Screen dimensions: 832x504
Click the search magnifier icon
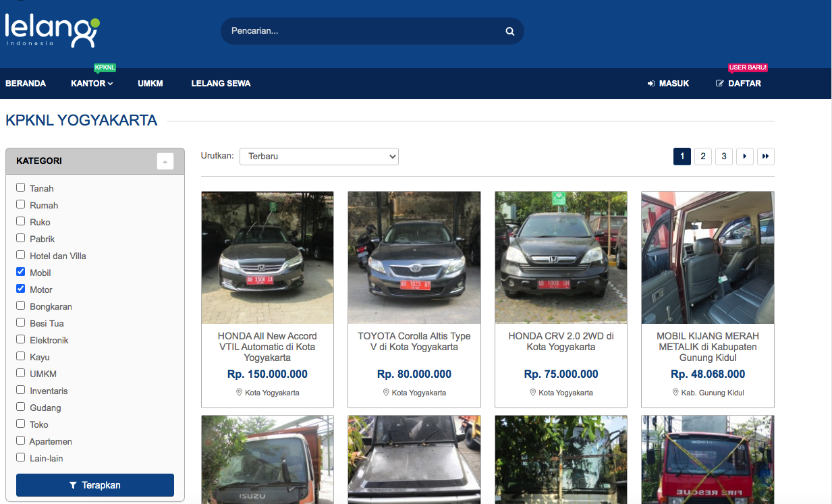coord(510,31)
